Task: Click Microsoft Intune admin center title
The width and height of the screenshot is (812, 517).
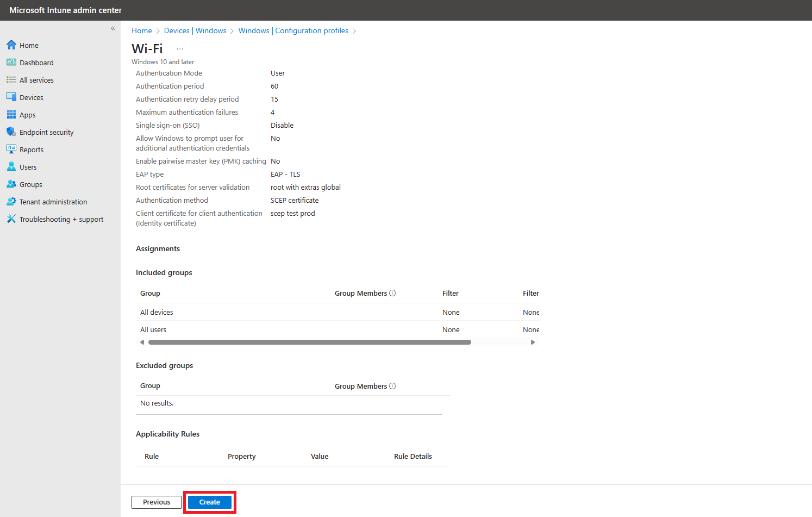Action: coord(65,10)
